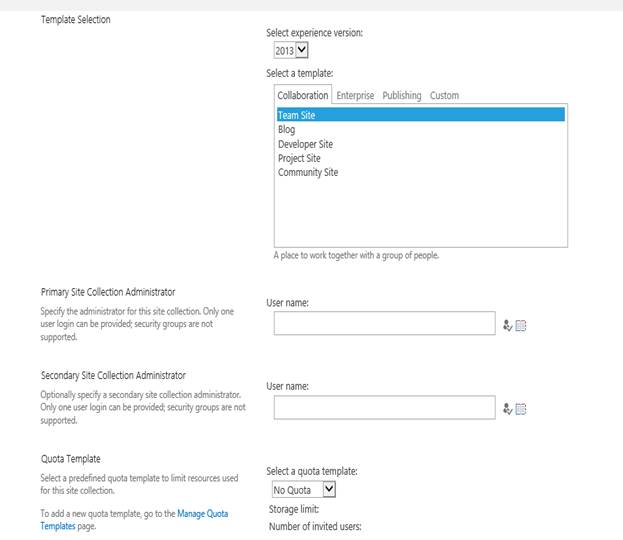Expand the No Quota template dropdown
The width and height of the screenshot is (623, 540).
304,490
